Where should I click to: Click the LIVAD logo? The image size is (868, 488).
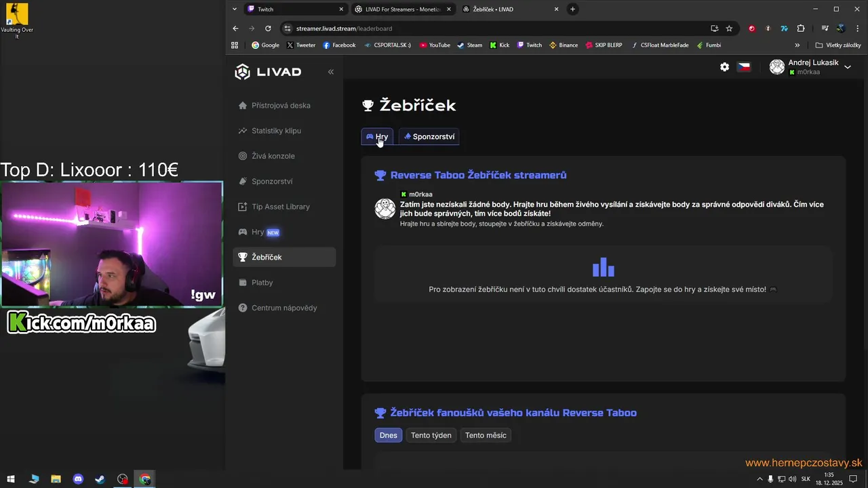click(268, 72)
